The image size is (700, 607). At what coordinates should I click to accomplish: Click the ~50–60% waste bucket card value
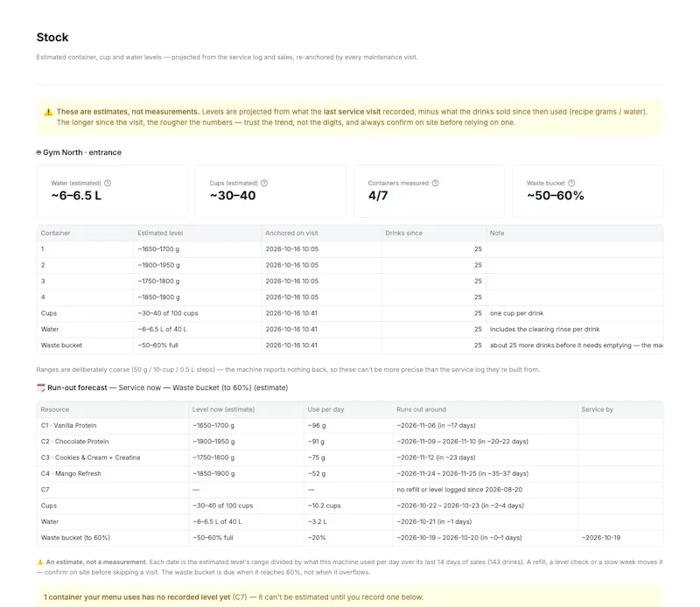pos(556,196)
